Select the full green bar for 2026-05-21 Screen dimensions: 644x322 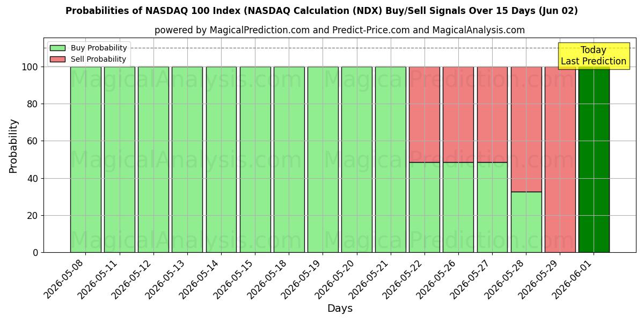[390, 159]
